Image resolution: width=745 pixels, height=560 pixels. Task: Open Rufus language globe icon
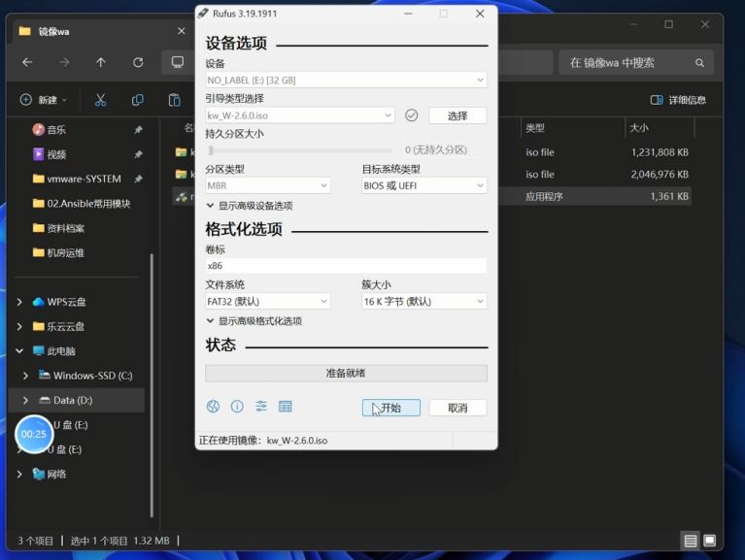(213, 407)
